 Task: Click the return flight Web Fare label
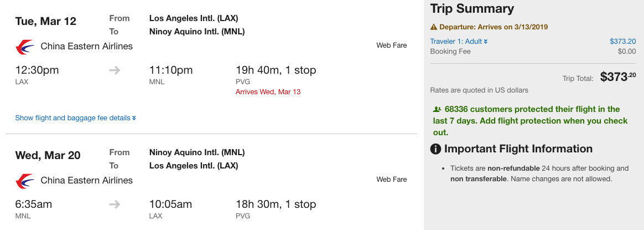point(391,179)
